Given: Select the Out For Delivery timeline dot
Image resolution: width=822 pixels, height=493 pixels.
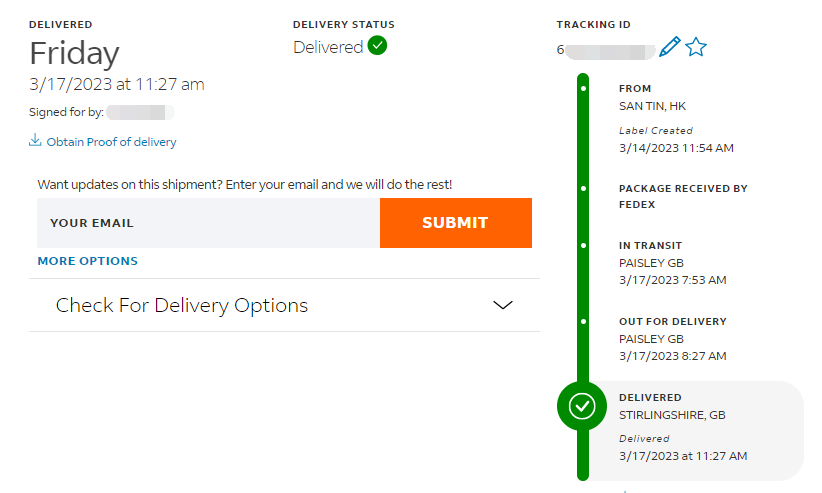Looking at the screenshot, I should (x=583, y=321).
